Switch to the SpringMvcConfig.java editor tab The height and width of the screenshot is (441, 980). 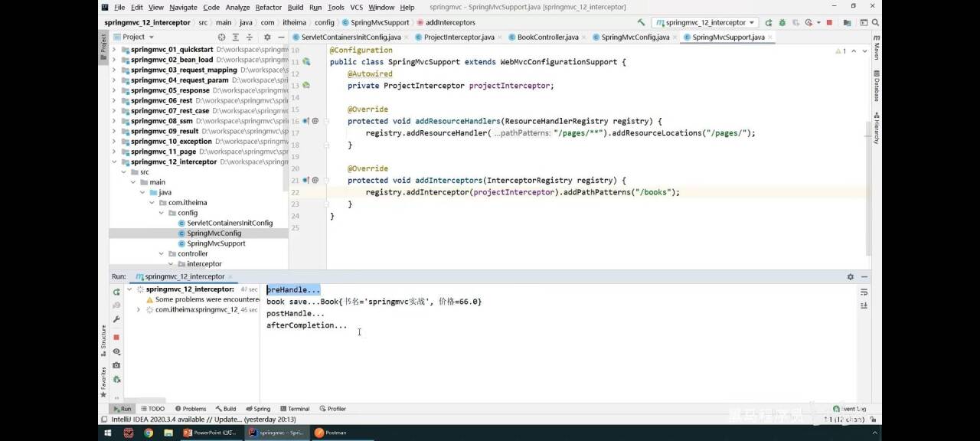635,37
